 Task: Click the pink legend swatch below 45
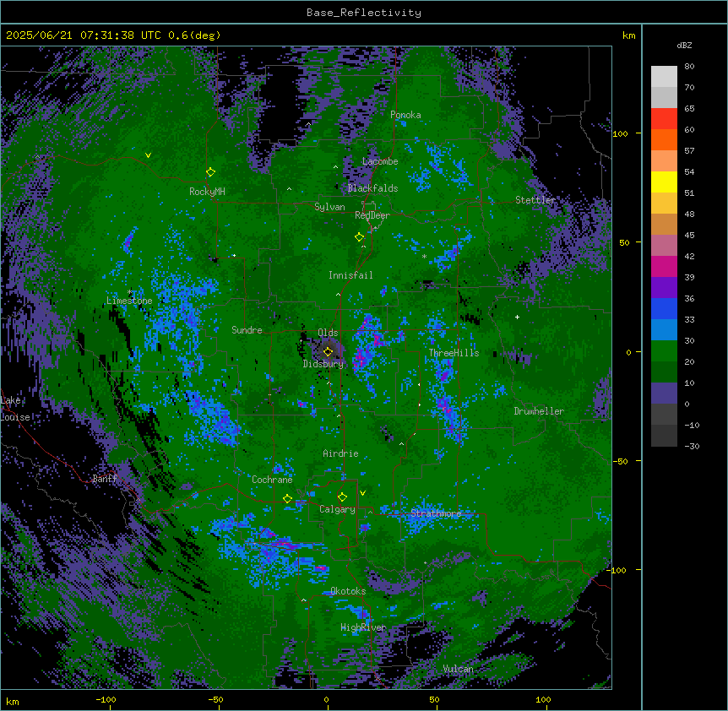(x=664, y=246)
